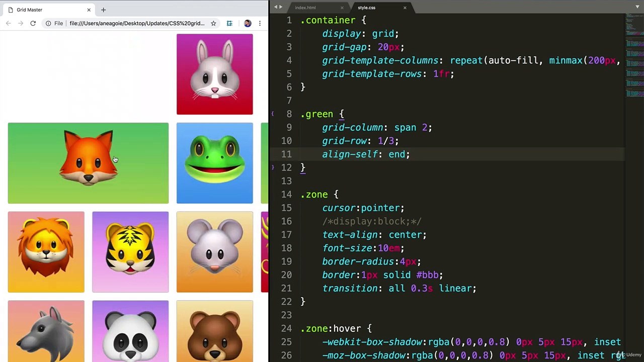Open the editor tab list dropdown
This screenshot has width=644, height=362.
tap(638, 7)
